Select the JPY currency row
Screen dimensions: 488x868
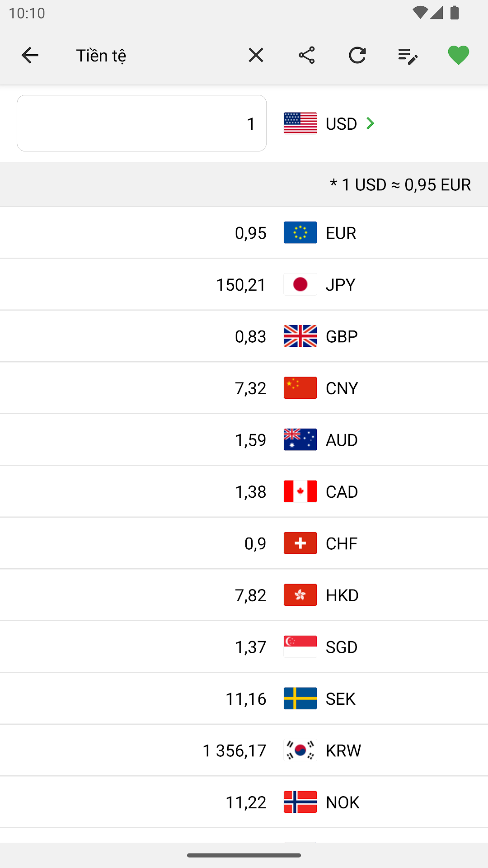click(x=244, y=285)
